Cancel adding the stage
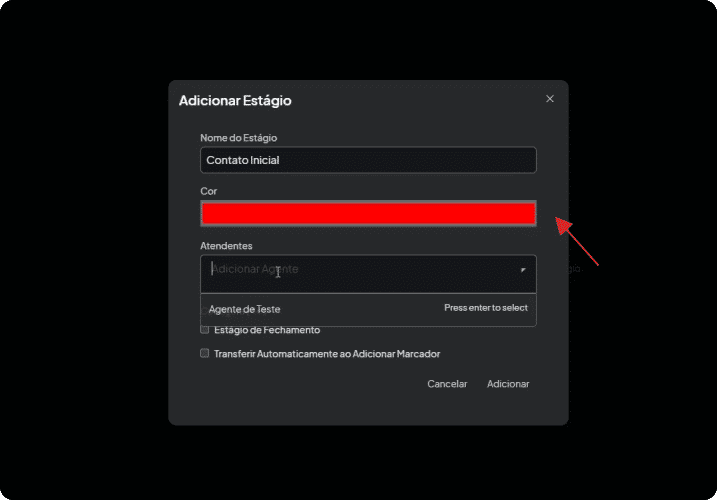Viewport: 717px width, 500px height. click(x=447, y=384)
